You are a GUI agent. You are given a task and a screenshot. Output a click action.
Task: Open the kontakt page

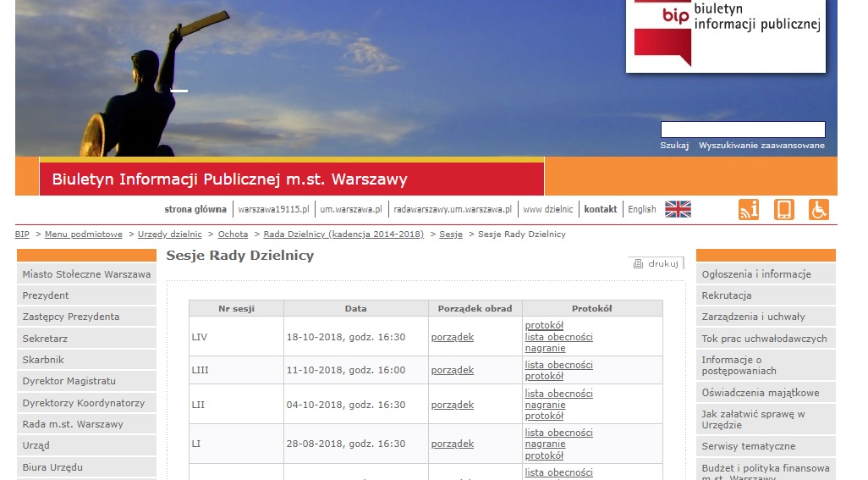coord(600,209)
